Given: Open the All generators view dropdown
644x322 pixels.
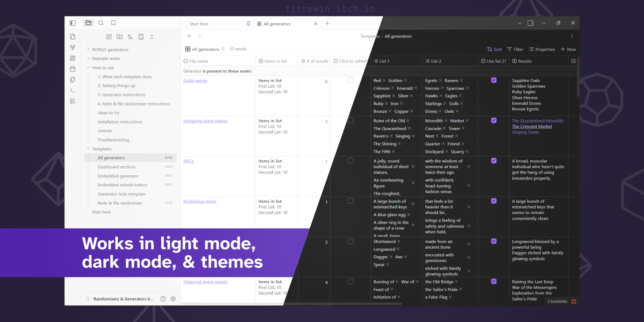Looking at the screenshot, I should click(205, 49).
